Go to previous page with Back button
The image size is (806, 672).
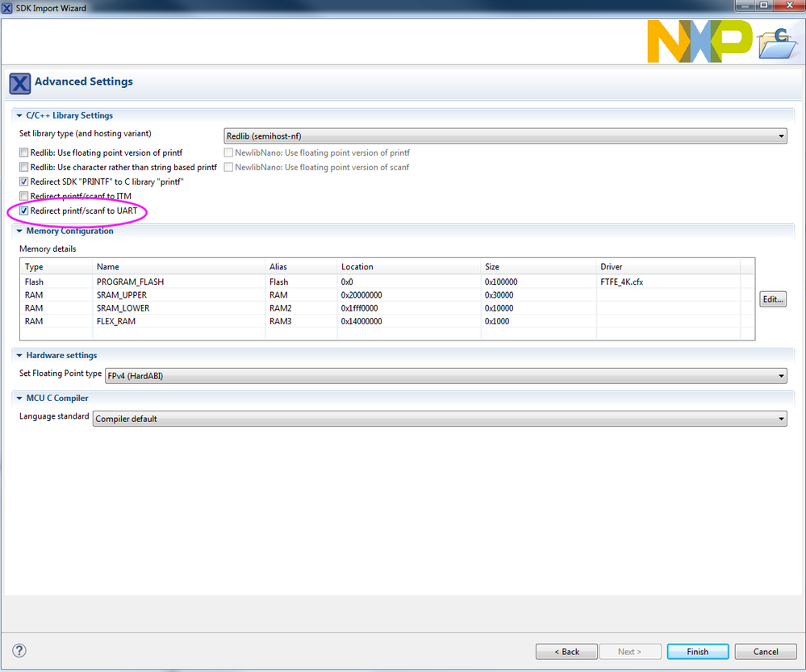(x=566, y=652)
